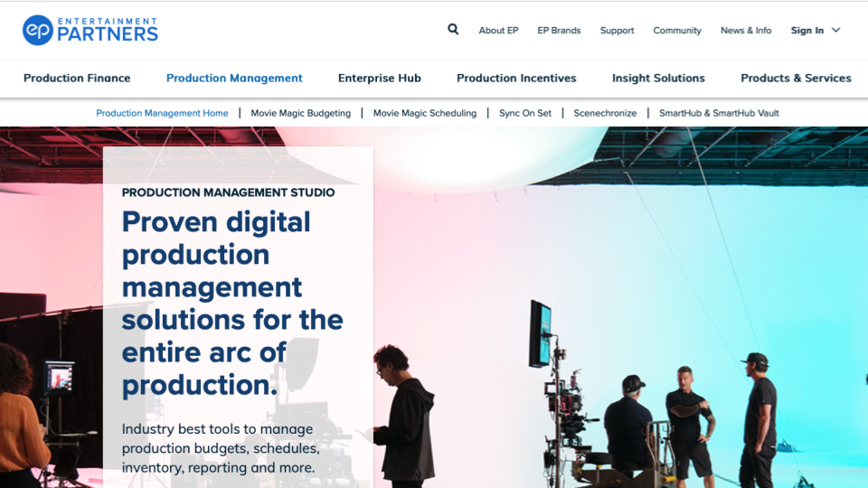Image resolution: width=868 pixels, height=488 pixels.
Task: Open the Support page
Action: tap(617, 31)
